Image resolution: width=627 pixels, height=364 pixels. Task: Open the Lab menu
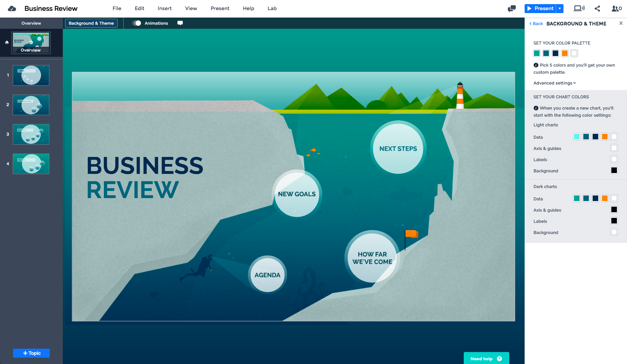272,9
